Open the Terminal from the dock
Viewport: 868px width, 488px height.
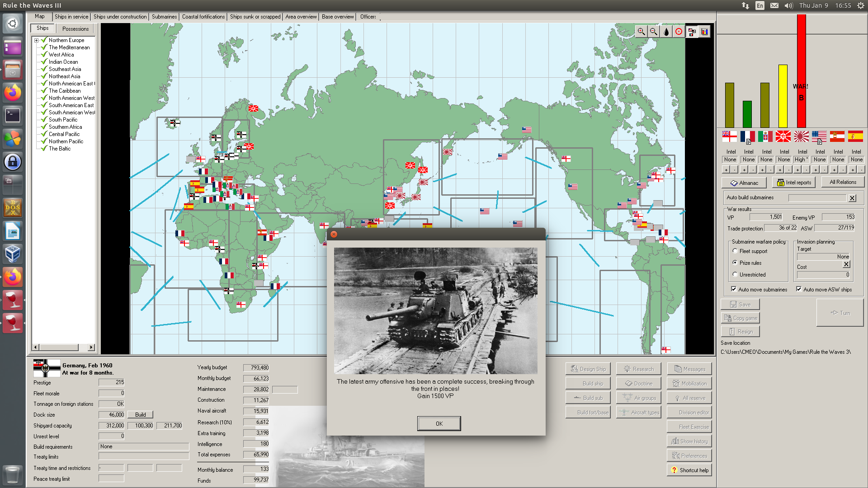click(13, 115)
